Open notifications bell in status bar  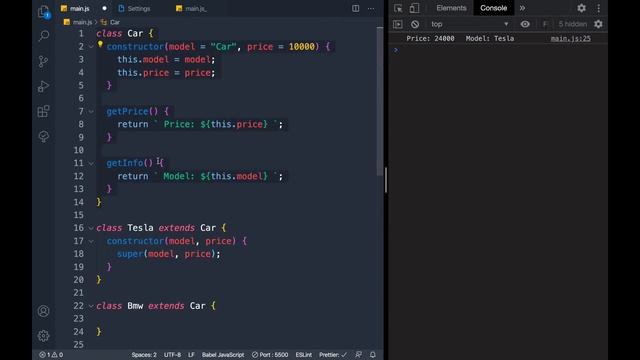point(373,355)
